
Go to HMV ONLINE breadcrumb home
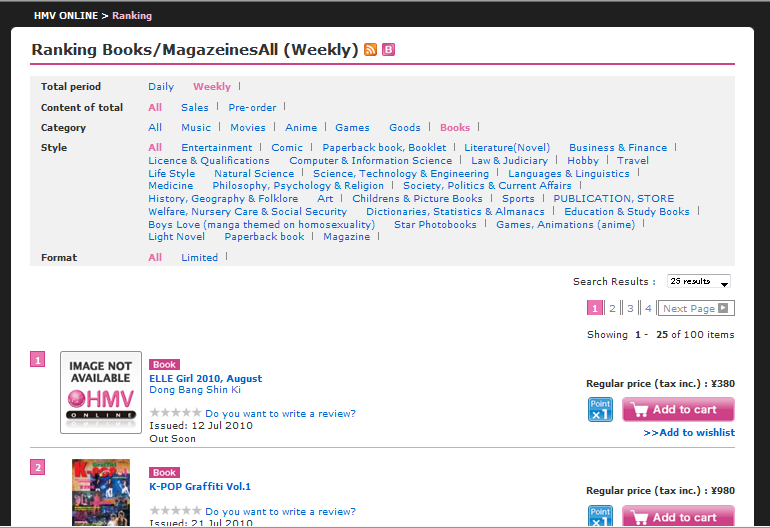pyautogui.click(x=66, y=16)
